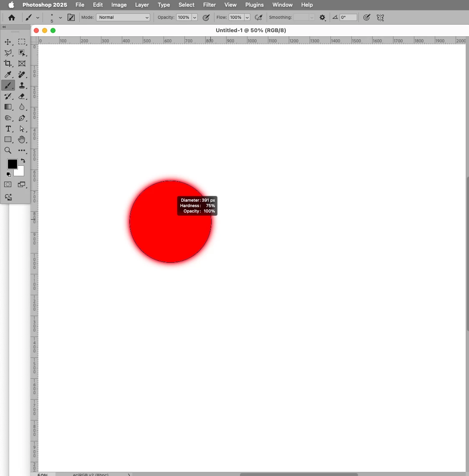Open the Image menu

point(119,5)
